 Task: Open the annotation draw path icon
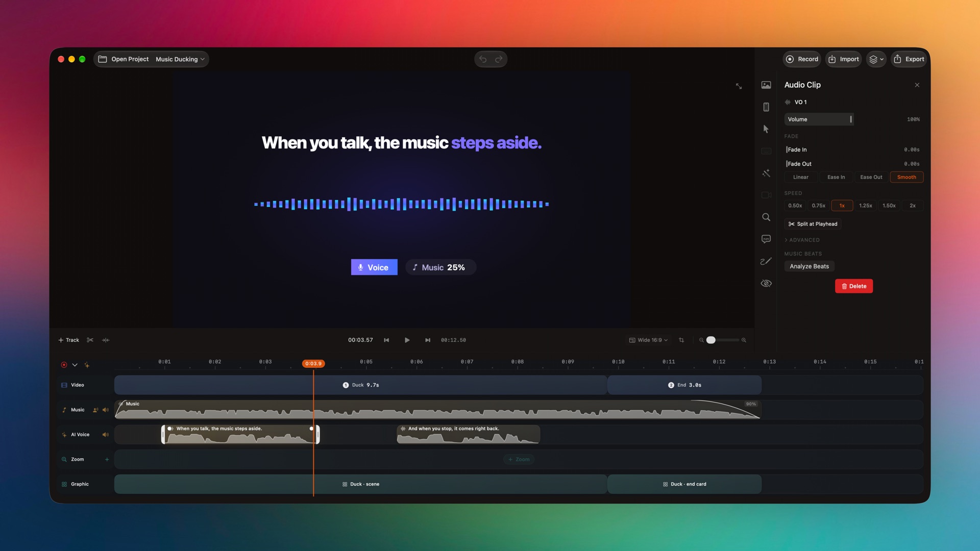point(766,261)
